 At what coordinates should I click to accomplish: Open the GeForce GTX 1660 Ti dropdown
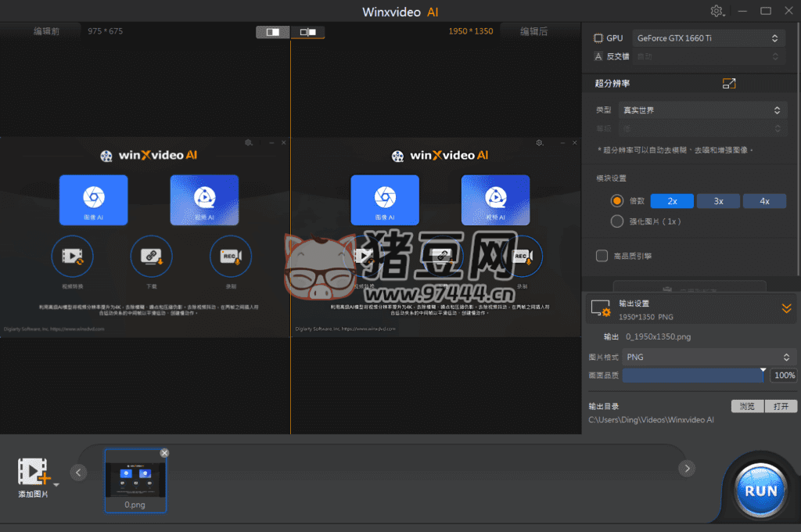point(709,38)
